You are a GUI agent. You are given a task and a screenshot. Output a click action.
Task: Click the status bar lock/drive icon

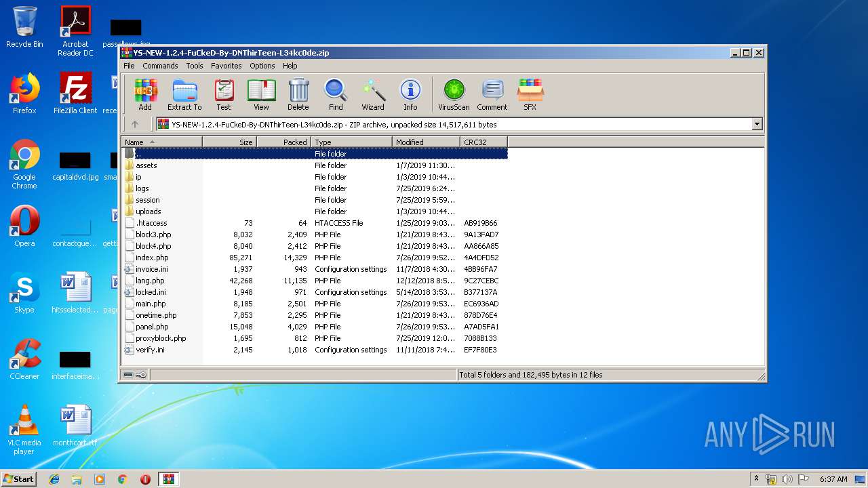(134, 375)
